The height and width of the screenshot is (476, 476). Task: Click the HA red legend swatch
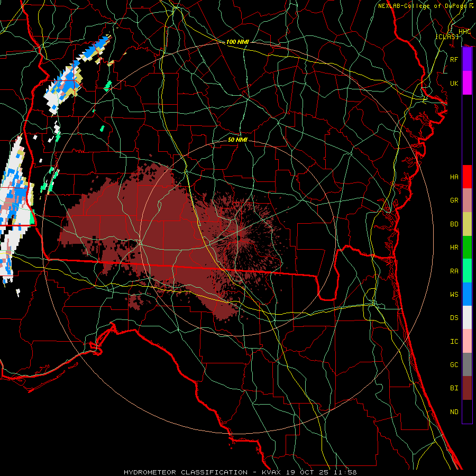point(467,177)
